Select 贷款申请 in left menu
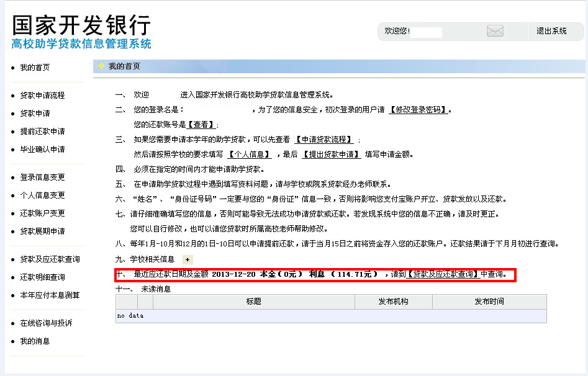Viewport: 588px width, 376px height. pyautogui.click(x=35, y=114)
